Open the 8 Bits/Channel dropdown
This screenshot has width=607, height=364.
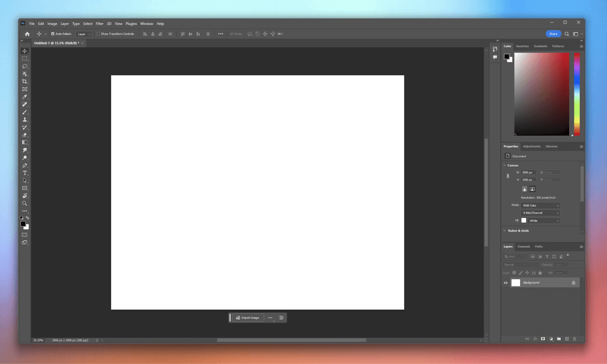(541, 213)
